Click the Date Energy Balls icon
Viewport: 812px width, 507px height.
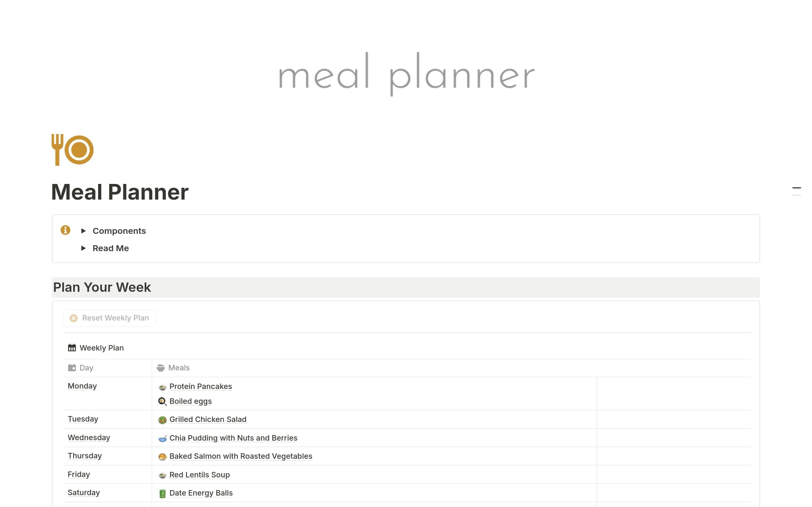point(162,493)
